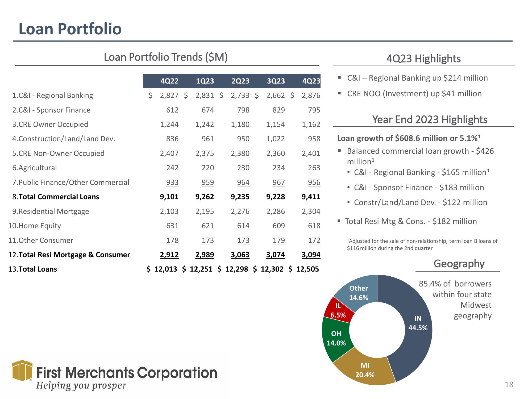Screen dimensions: 532x399
Task: Click the 631 Home Equity 4Q22 value
Action: [x=172, y=226]
